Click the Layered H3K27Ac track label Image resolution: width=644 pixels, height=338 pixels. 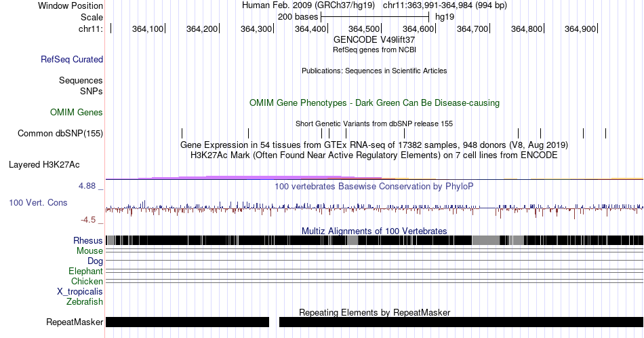point(44,165)
